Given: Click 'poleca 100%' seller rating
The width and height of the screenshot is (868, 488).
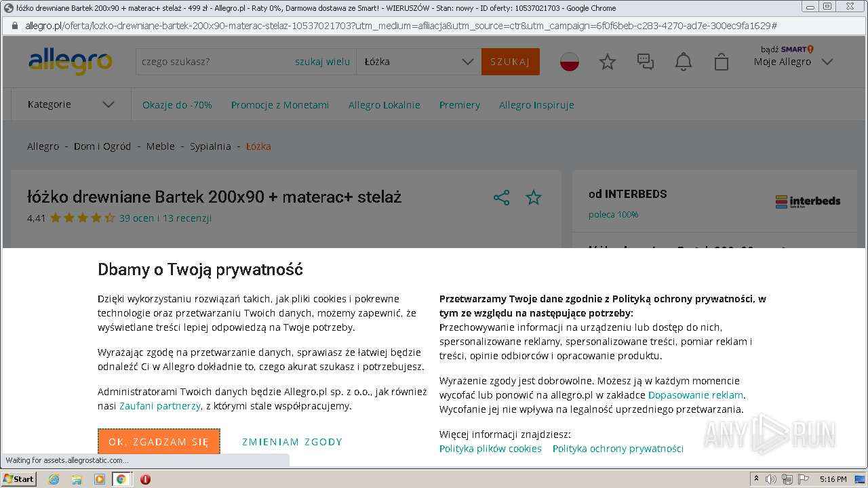Looking at the screenshot, I should (x=613, y=215).
